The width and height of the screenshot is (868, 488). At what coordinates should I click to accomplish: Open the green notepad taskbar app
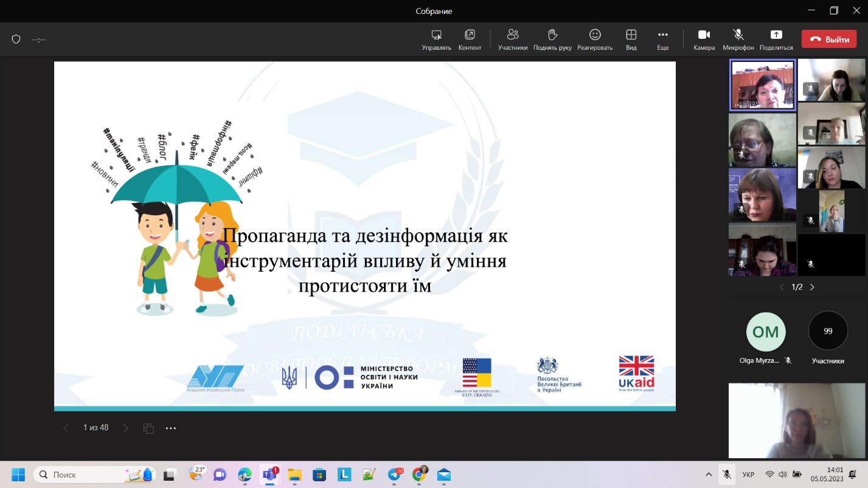point(369,475)
